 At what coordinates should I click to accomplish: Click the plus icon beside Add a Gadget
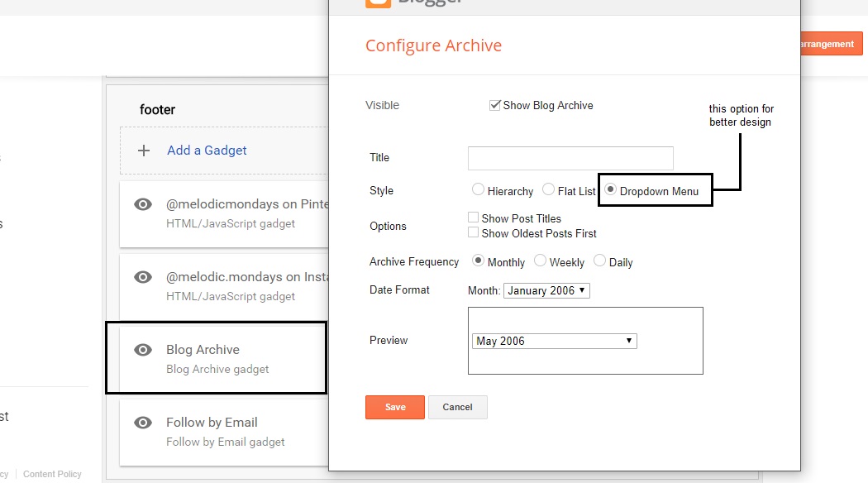click(144, 151)
